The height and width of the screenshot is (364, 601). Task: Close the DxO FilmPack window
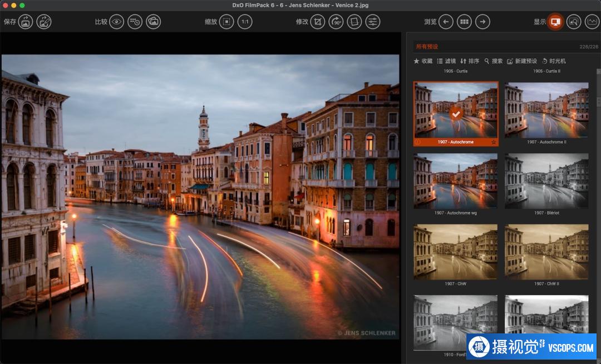tap(6, 6)
